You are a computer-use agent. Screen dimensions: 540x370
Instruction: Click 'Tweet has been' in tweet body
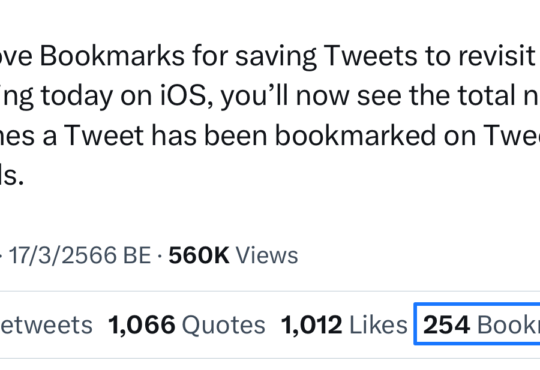click(x=166, y=135)
